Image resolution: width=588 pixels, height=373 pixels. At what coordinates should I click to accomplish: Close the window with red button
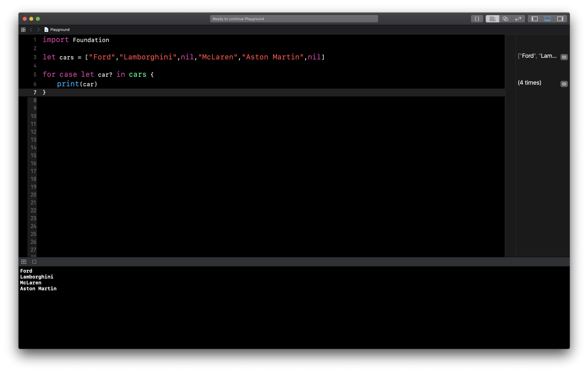tap(25, 19)
